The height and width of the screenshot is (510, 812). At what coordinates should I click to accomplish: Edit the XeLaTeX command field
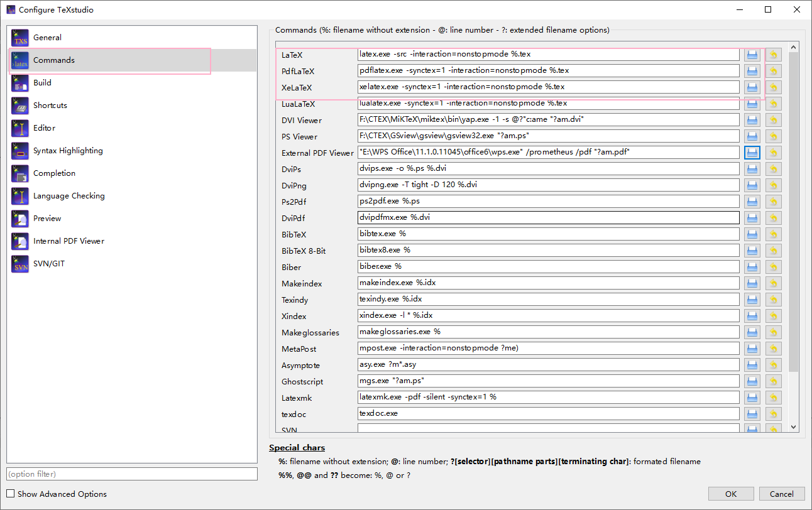point(549,87)
